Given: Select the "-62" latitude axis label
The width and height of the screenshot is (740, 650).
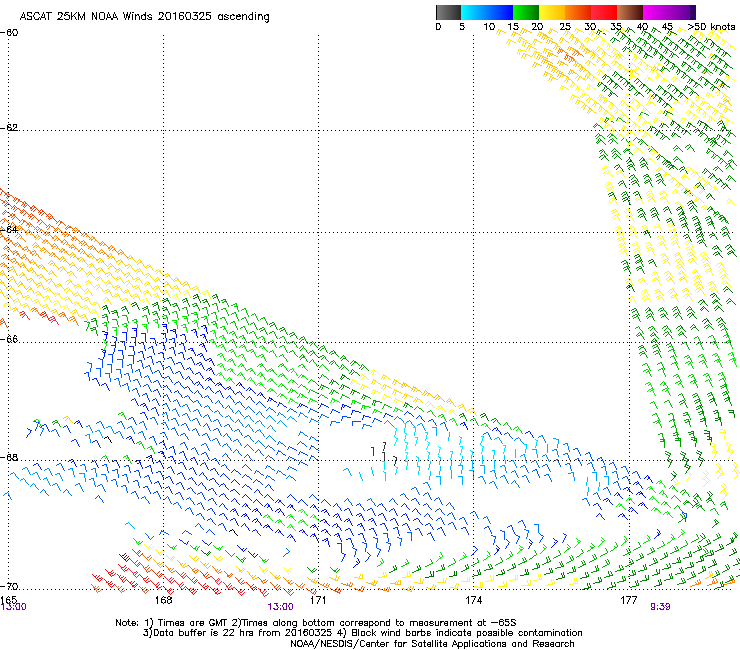Looking at the screenshot, I should click(x=9, y=127).
